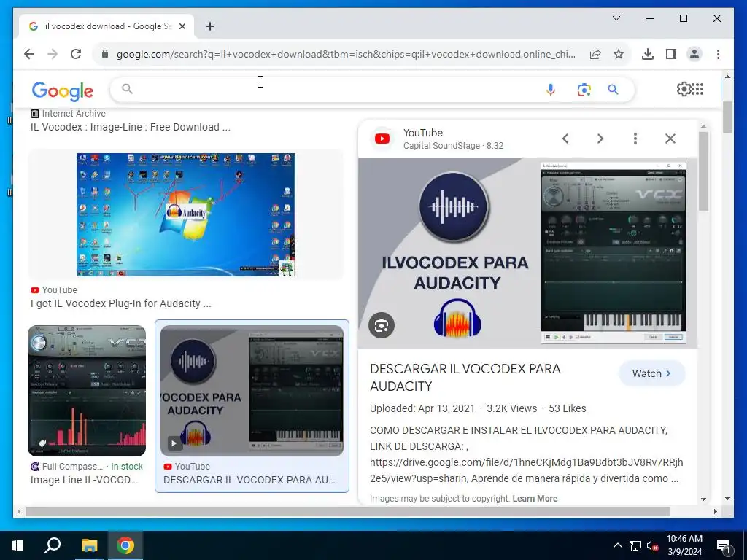The image size is (747, 560).
Task: Select the highlighted 'VOCODEX PARA AUDACITY' thumbnail
Action: pos(252,391)
